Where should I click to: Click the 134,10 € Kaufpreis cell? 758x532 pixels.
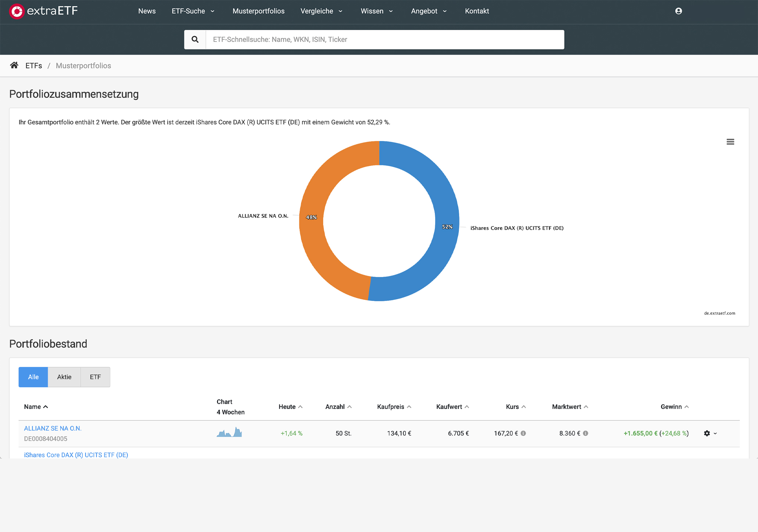[399, 434]
